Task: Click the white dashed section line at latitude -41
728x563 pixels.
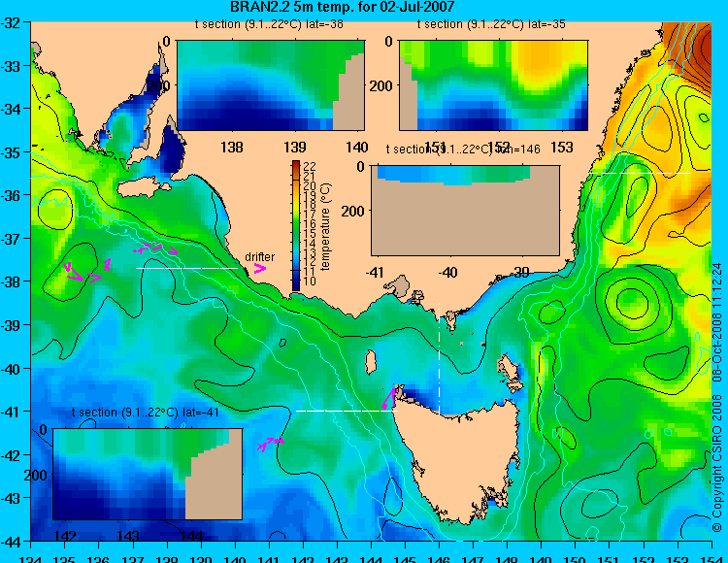Action: point(347,411)
